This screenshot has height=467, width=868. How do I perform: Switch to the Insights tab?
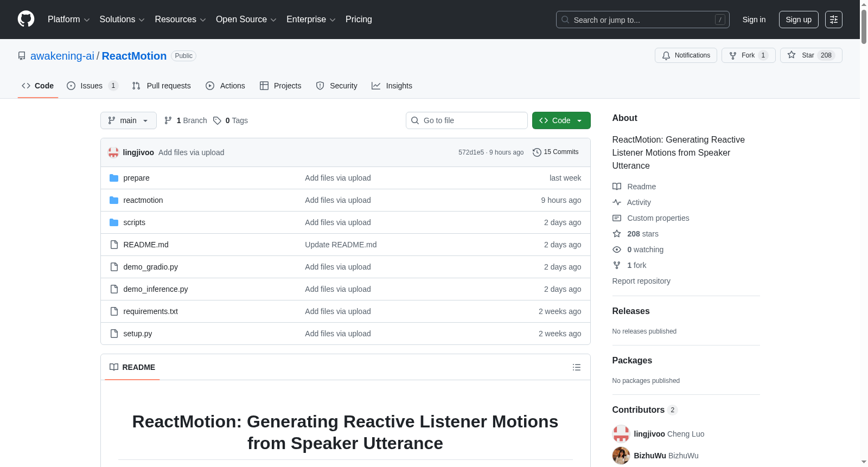click(x=392, y=86)
